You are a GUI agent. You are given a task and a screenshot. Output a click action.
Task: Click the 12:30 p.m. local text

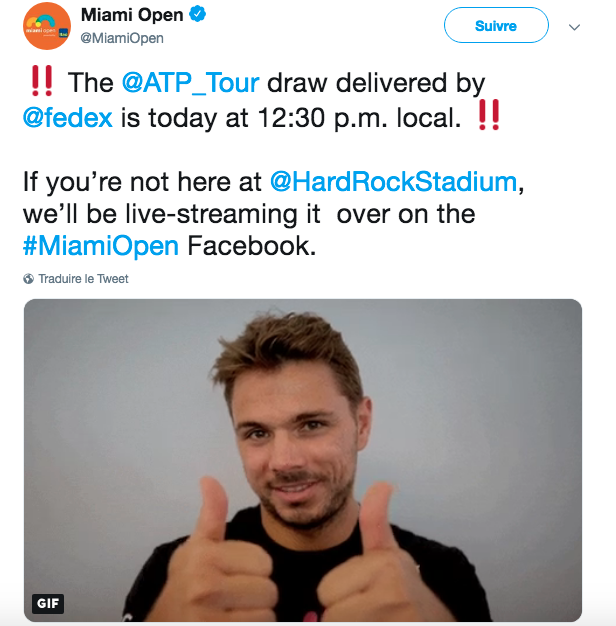tap(359, 118)
